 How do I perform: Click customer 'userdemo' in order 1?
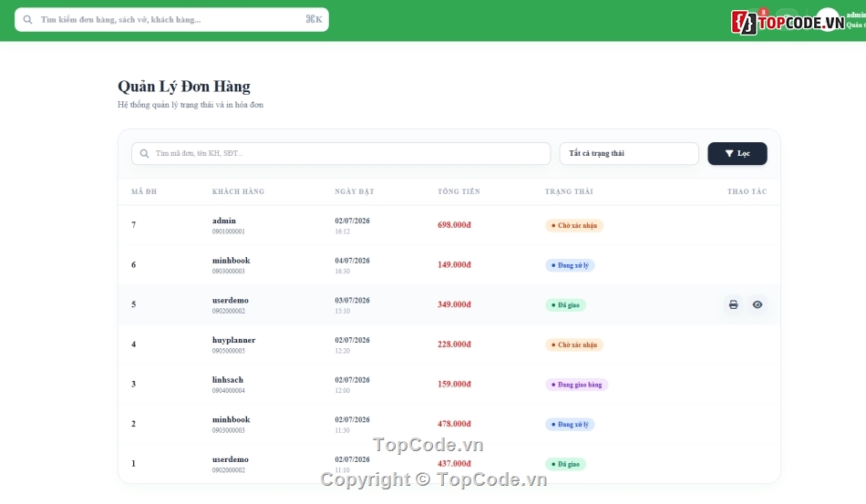[x=231, y=458]
